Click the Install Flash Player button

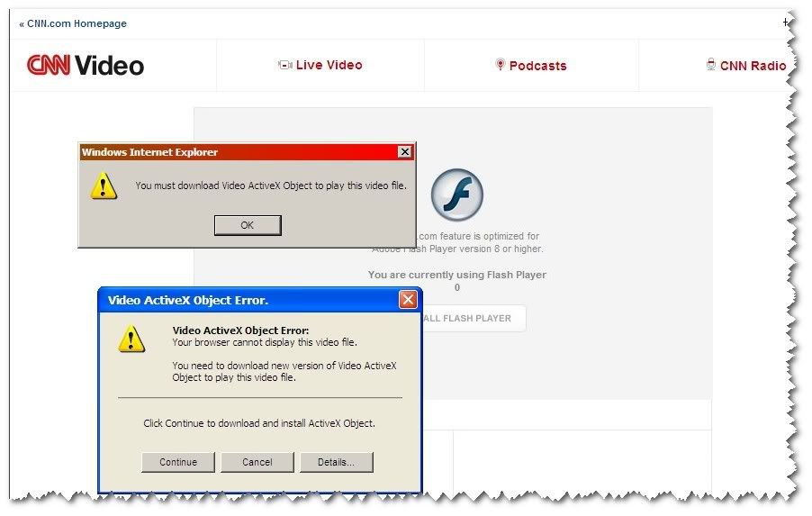[x=474, y=318]
